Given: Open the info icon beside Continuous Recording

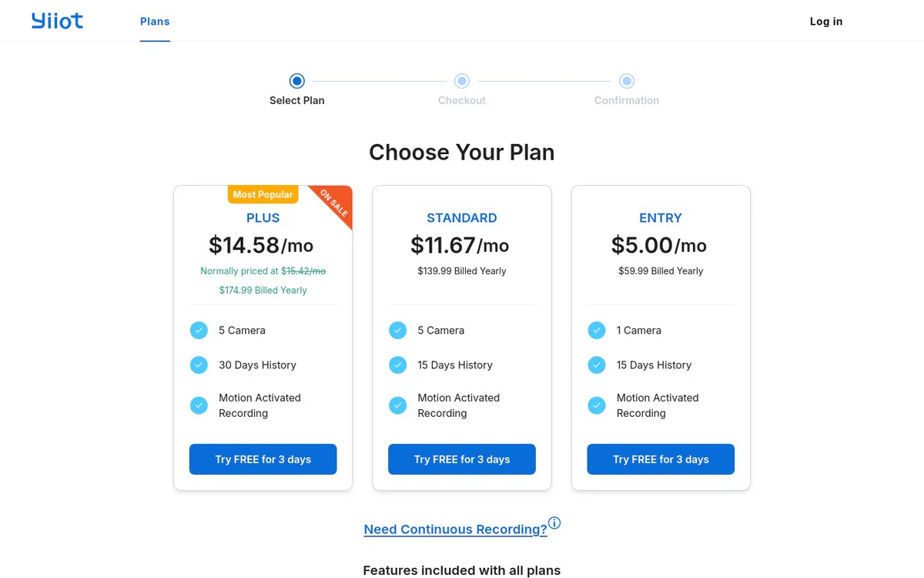Looking at the screenshot, I should click(x=554, y=523).
